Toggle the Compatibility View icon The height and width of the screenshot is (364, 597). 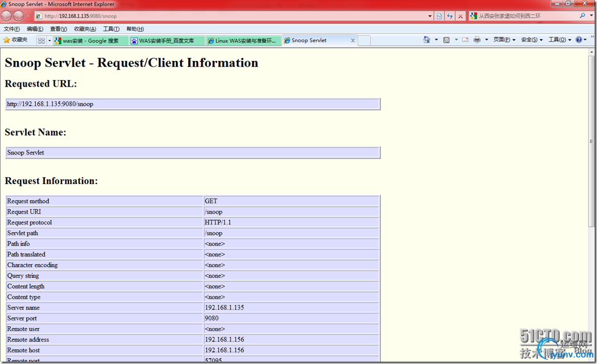(x=440, y=16)
